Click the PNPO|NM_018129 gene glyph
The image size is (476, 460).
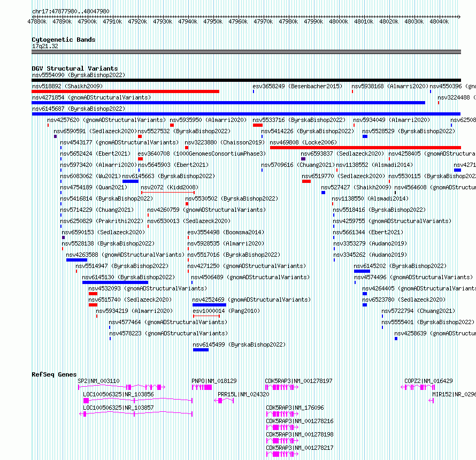[202, 387]
